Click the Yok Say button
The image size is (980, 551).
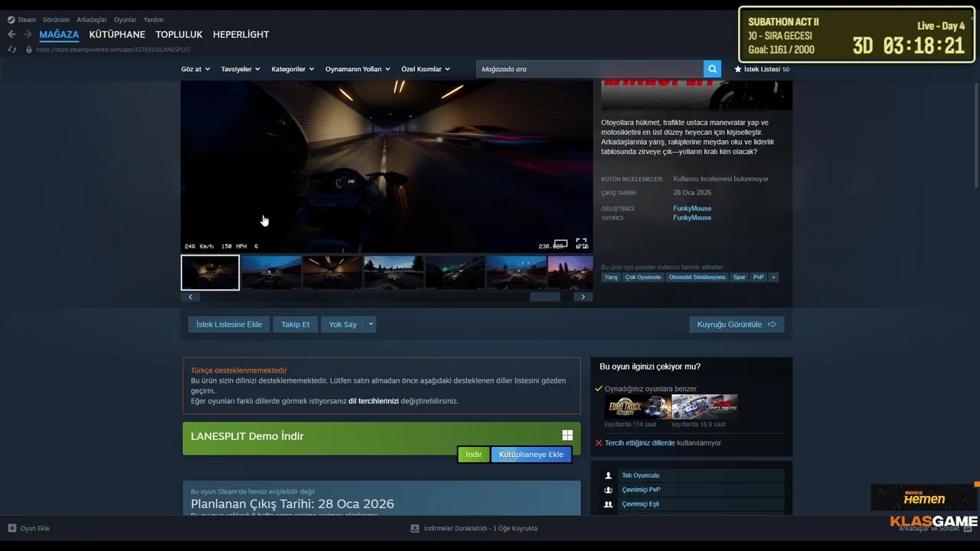343,324
